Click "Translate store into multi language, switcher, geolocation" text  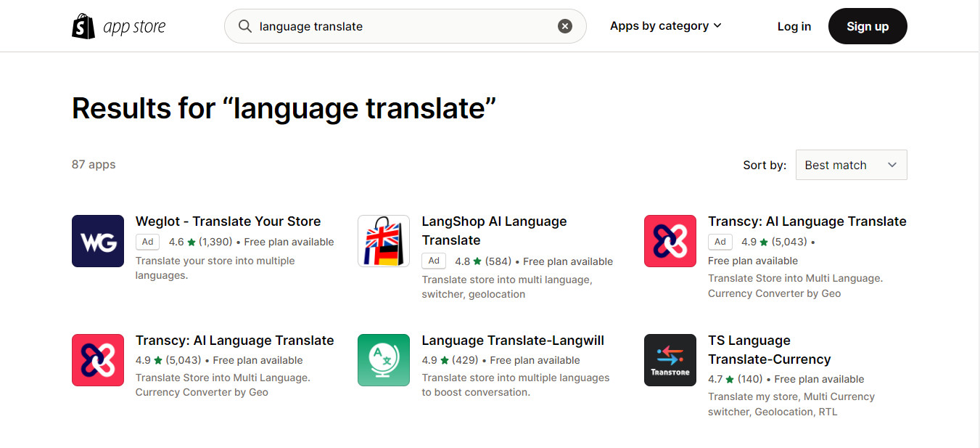pos(507,287)
